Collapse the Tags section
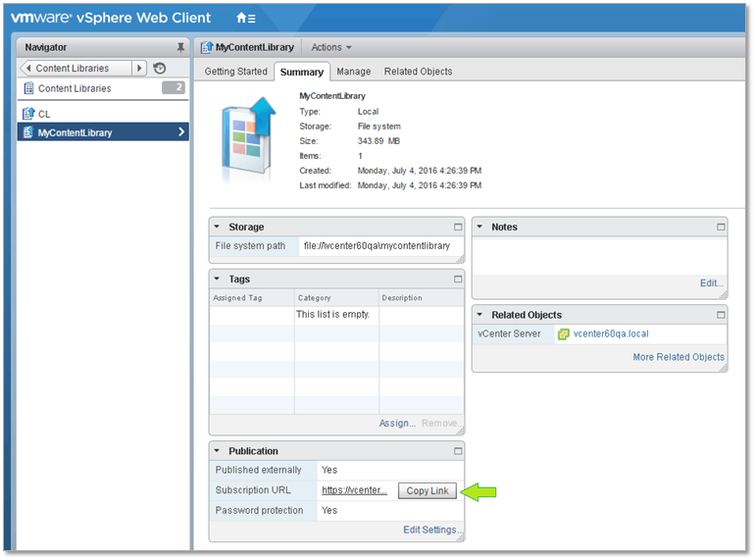This screenshot has width=755, height=560. coord(217,279)
